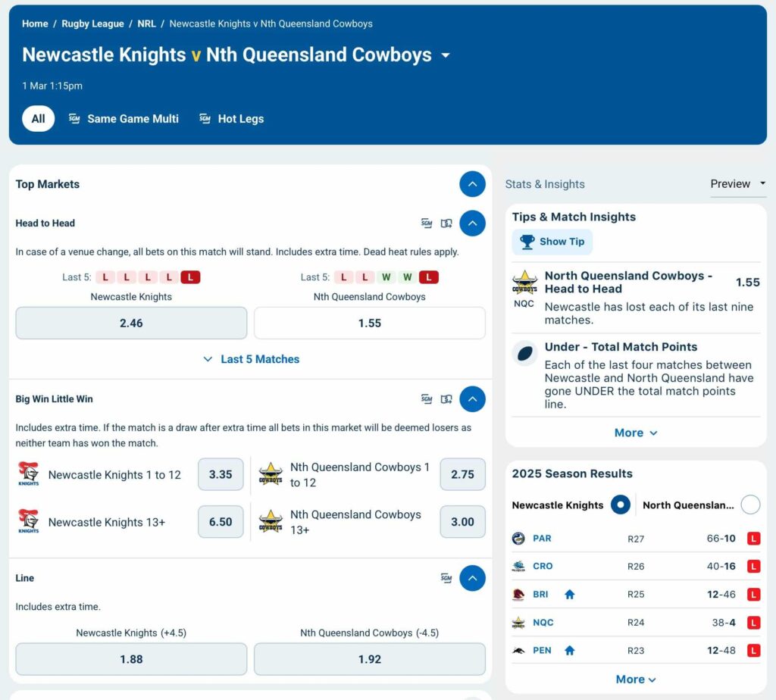Switch to the Same Game Multi tab
Image resolution: width=776 pixels, height=700 pixels.
(124, 119)
